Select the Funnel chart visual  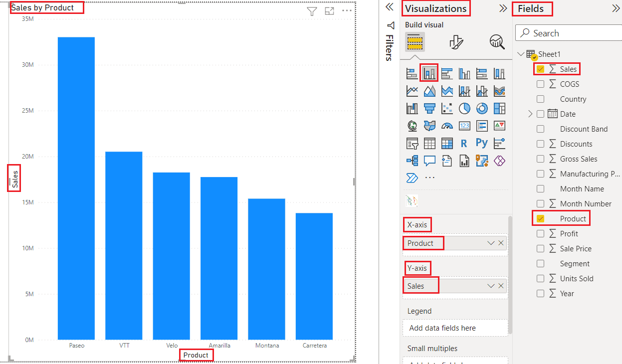pyautogui.click(x=429, y=108)
